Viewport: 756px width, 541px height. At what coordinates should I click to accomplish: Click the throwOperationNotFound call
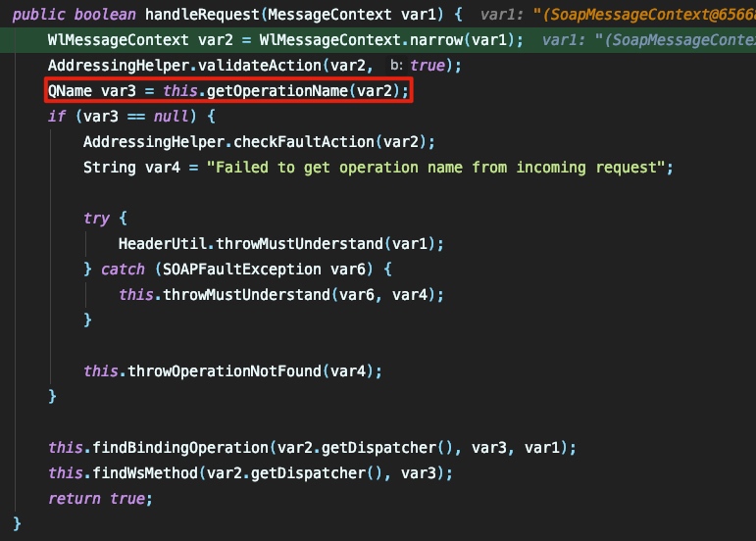pos(232,371)
